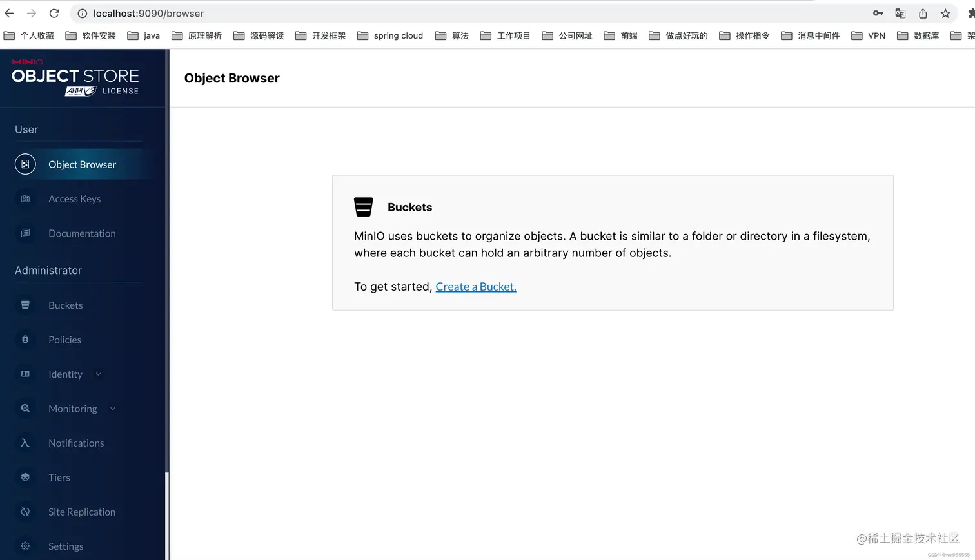Click the AGPL license badge
The width and height of the screenshot is (975, 560).
pos(81,92)
